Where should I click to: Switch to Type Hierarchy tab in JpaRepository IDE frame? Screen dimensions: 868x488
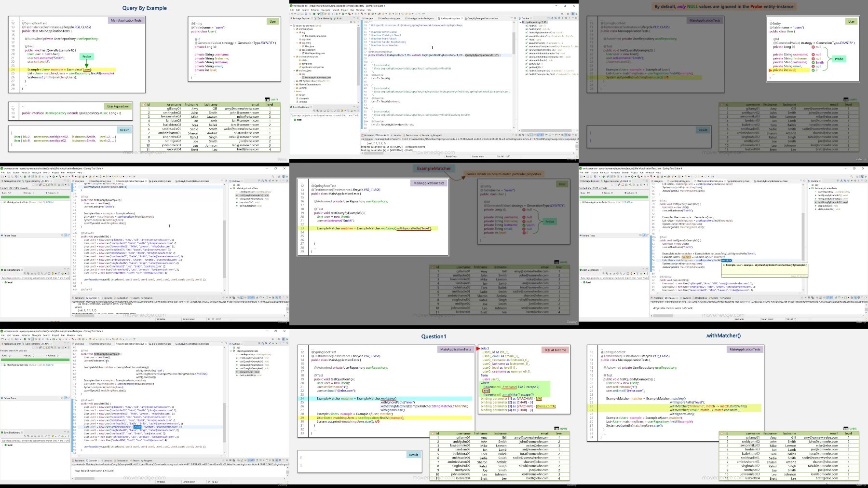[x=324, y=18]
